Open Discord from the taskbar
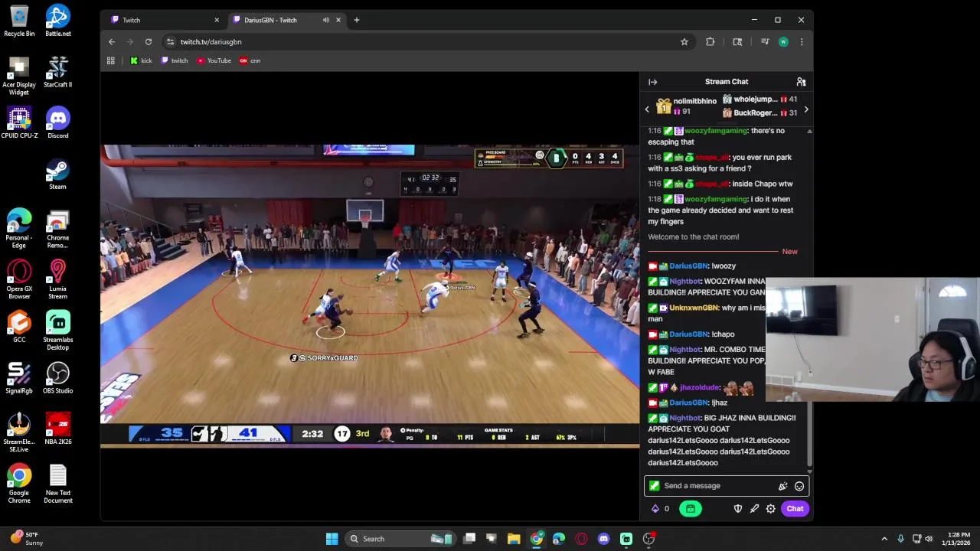Image resolution: width=980 pixels, height=551 pixels. coord(604,539)
